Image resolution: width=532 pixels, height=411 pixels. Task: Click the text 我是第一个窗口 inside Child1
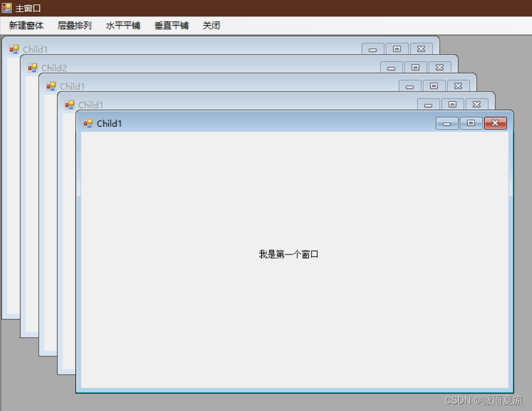tap(288, 254)
